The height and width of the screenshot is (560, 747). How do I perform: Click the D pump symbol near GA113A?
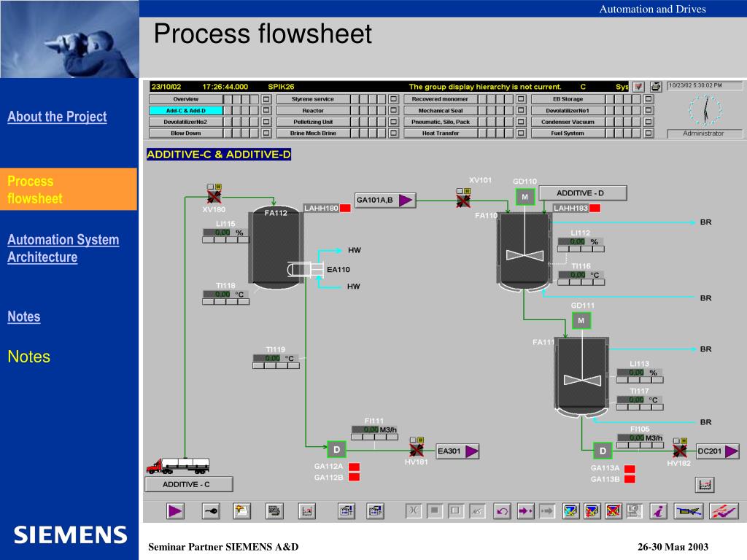603,451
